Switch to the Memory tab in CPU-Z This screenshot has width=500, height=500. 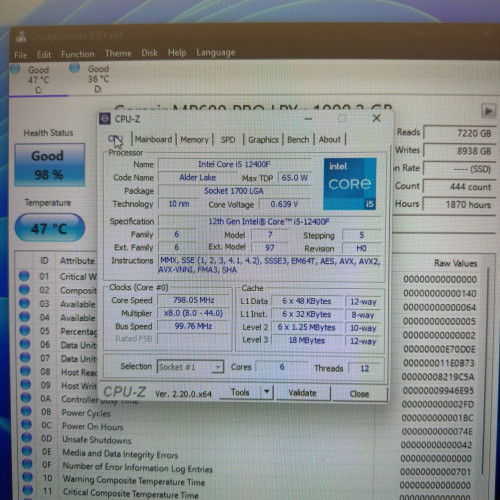[194, 140]
